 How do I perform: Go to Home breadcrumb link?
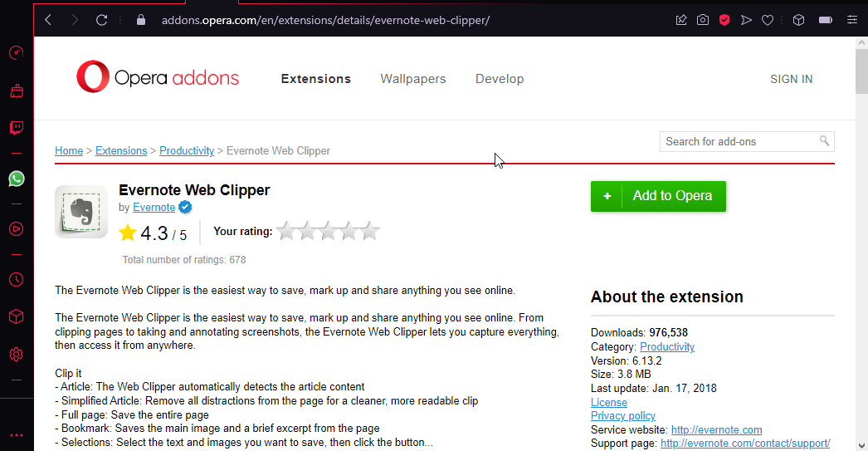pos(69,150)
